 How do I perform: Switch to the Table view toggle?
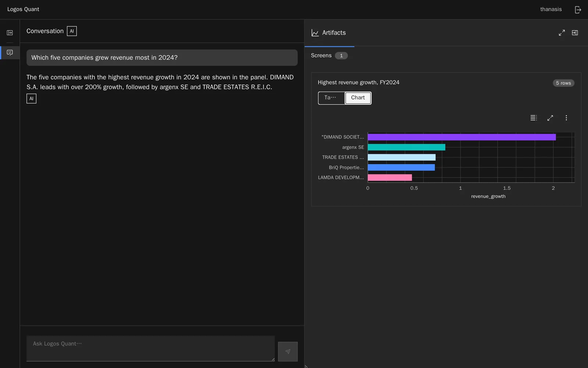pyautogui.click(x=331, y=98)
